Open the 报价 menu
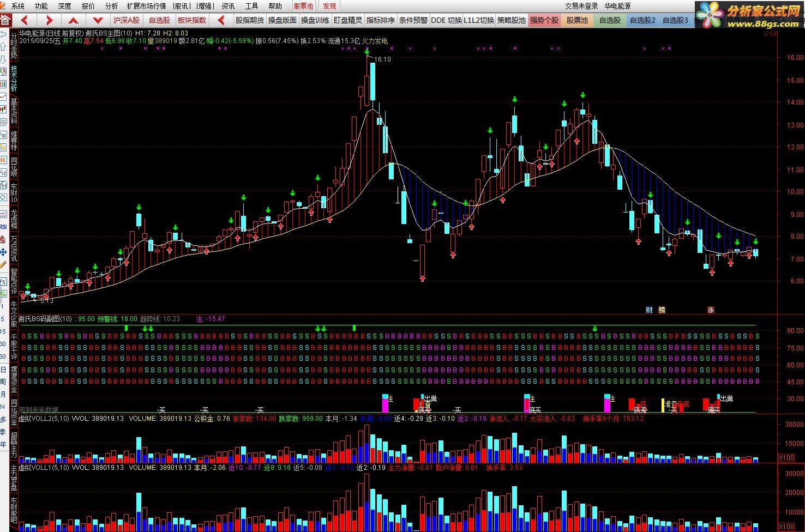 point(88,6)
